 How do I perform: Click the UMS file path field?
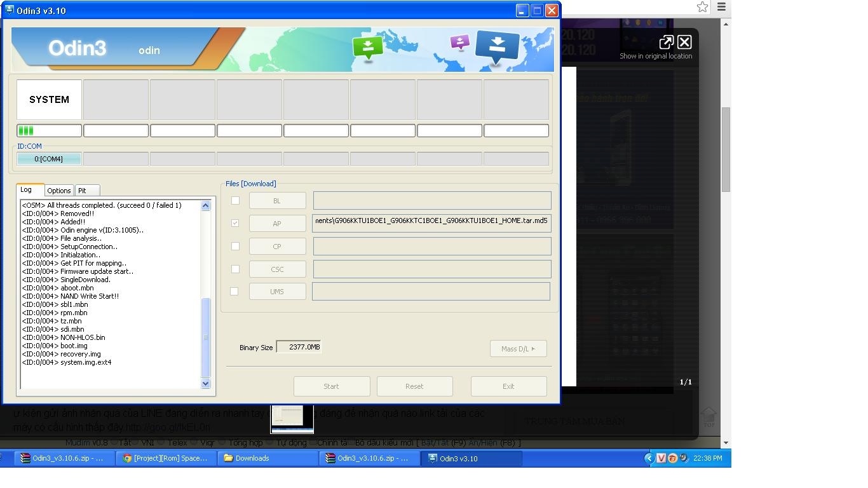point(431,292)
